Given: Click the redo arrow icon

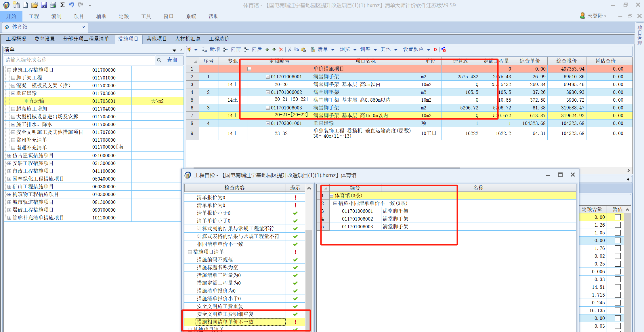Looking at the screenshot, I should click(81, 5).
